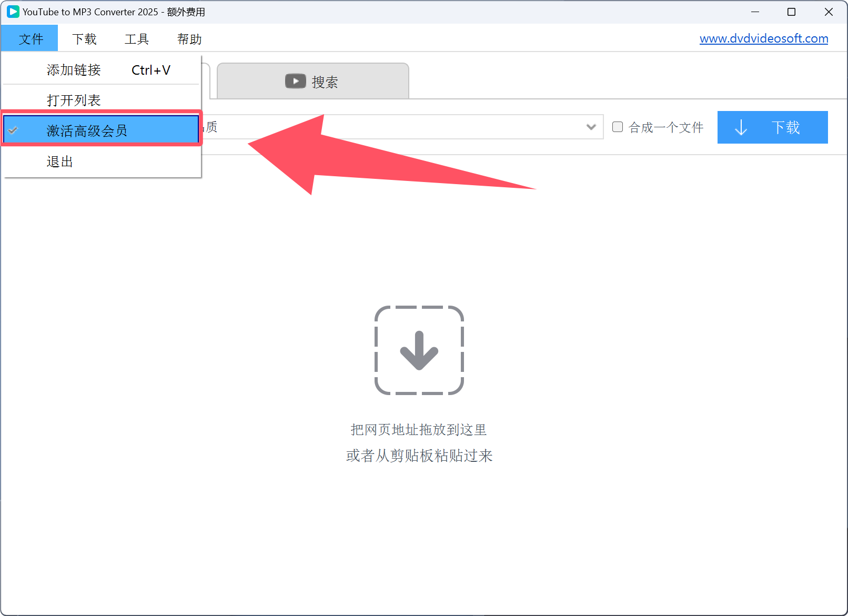
Task: Click the YouTube play icon on search tab
Action: tap(295, 81)
